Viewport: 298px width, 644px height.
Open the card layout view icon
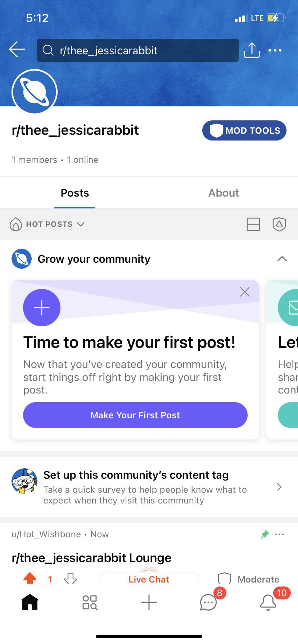(253, 224)
